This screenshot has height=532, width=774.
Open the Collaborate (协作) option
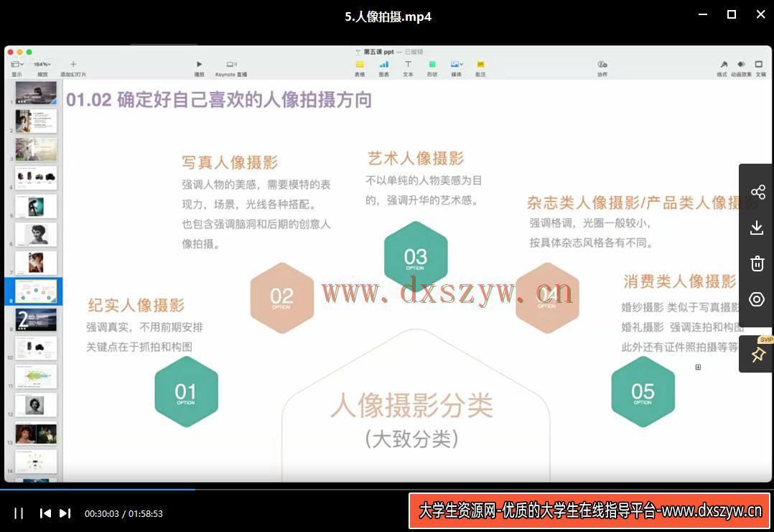click(602, 67)
